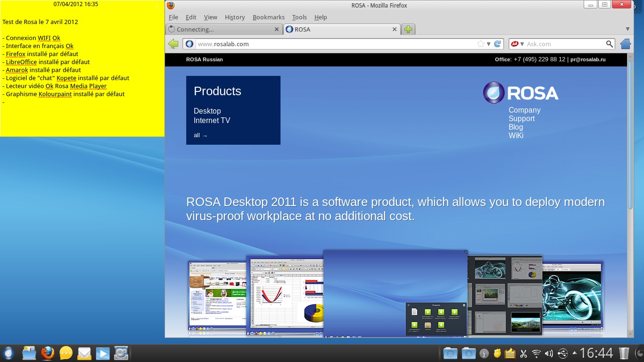Close the Connecting... tab
The image size is (644, 362).
277,29
